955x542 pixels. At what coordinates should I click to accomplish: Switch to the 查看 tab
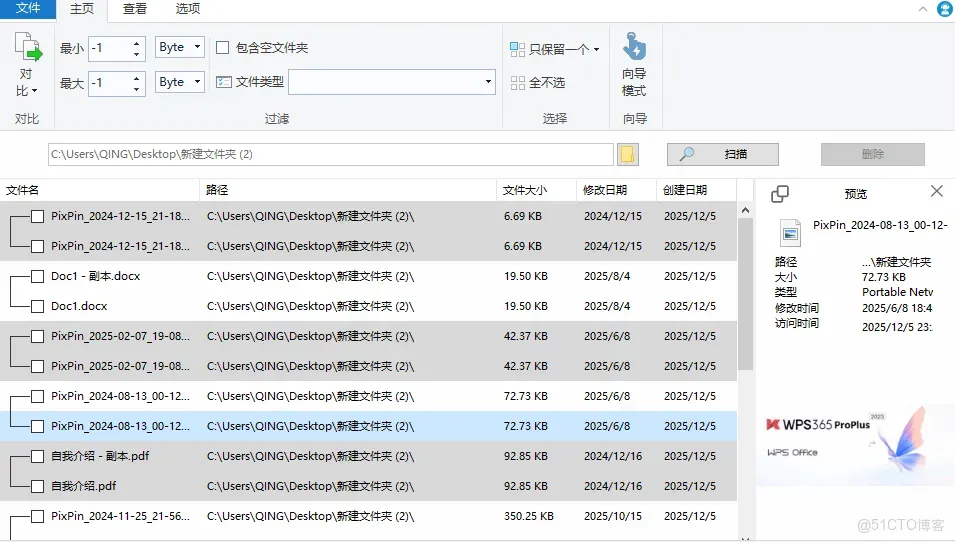click(135, 9)
